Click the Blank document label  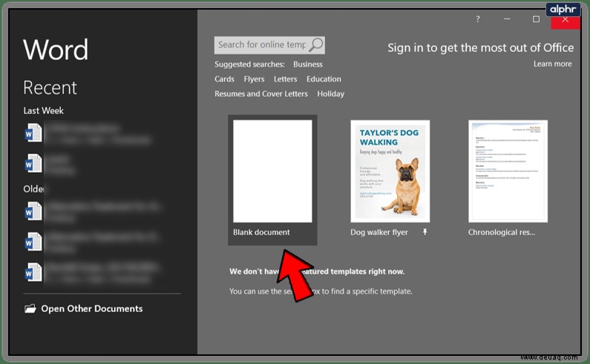pyautogui.click(x=261, y=232)
